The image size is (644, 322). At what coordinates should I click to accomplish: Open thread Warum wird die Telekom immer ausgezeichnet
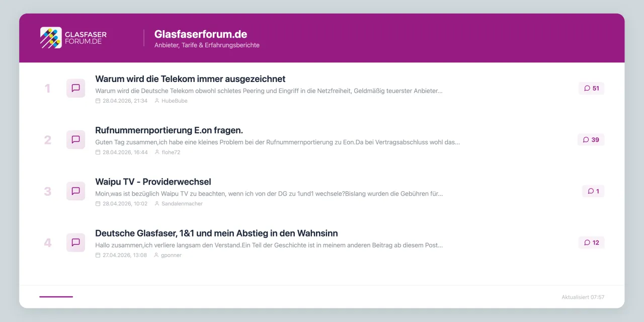(190, 79)
